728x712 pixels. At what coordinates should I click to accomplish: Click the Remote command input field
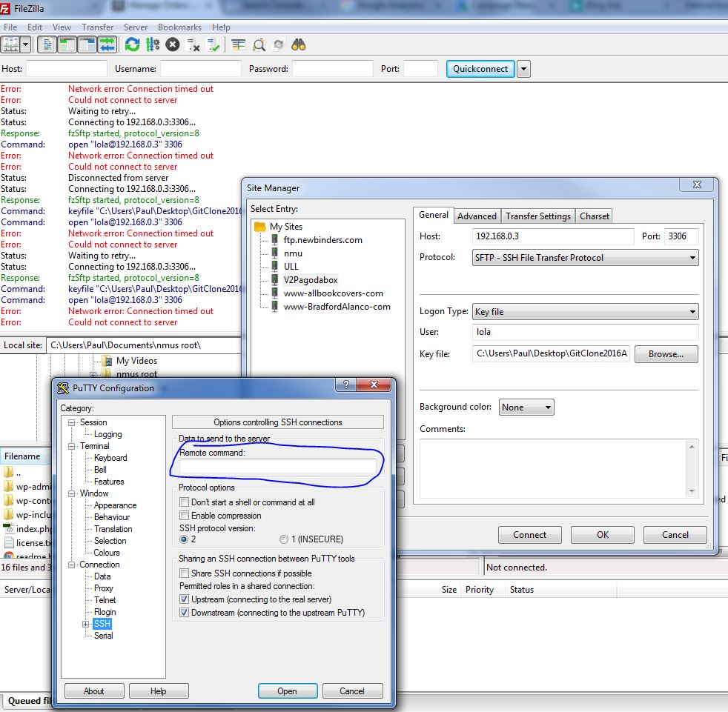point(278,466)
